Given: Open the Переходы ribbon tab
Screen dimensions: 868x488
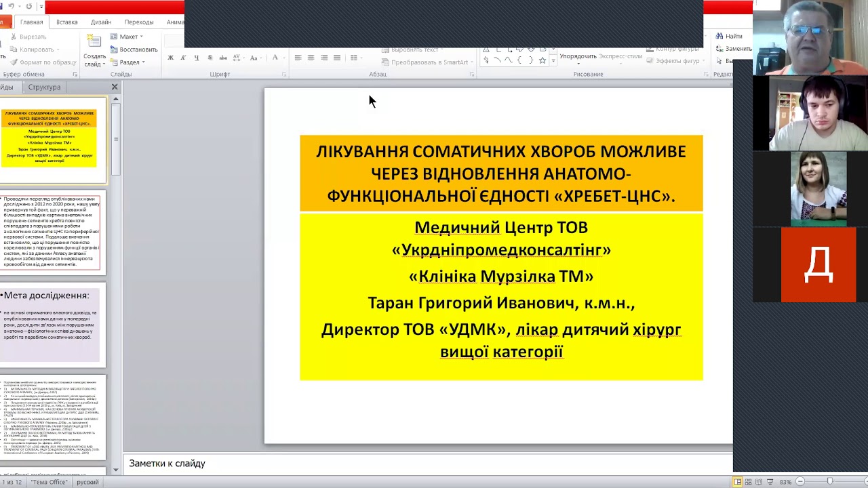Looking at the screenshot, I should pyautogui.click(x=139, y=22).
